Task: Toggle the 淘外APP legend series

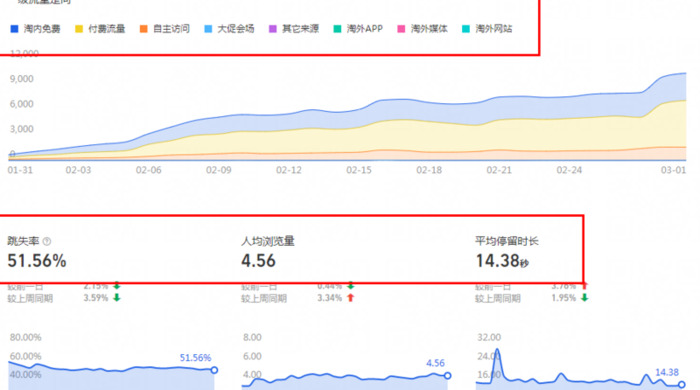Action: (358, 29)
